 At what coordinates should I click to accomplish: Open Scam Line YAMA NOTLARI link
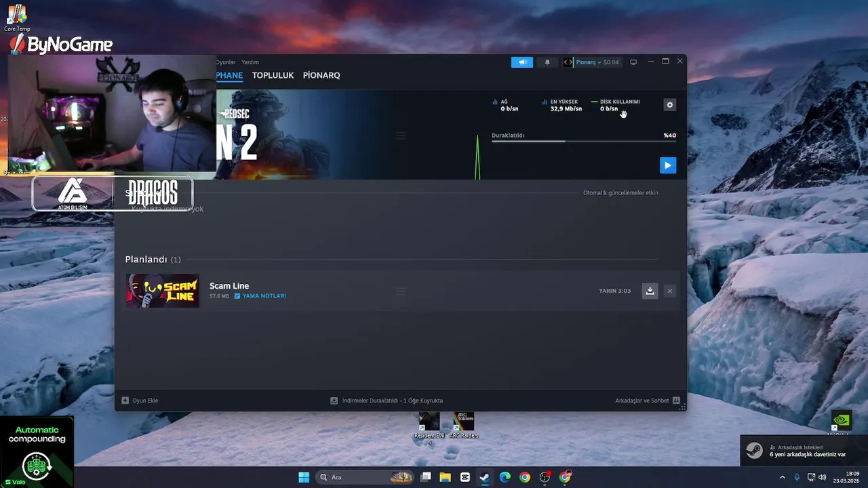point(260,296)
